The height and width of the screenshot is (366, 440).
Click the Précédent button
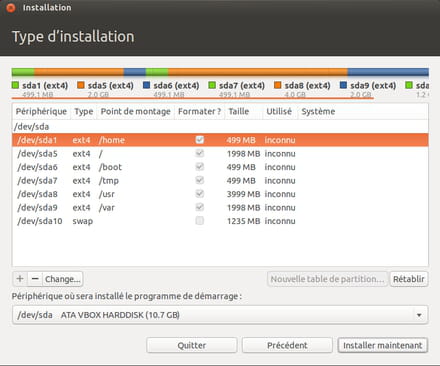point(287,345)
